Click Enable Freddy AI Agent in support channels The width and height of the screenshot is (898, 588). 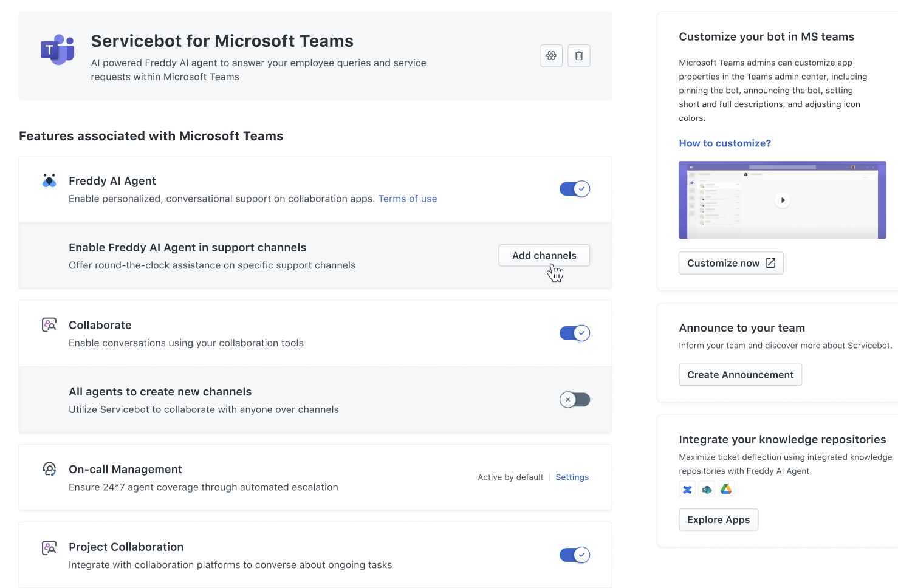(188, 247)
